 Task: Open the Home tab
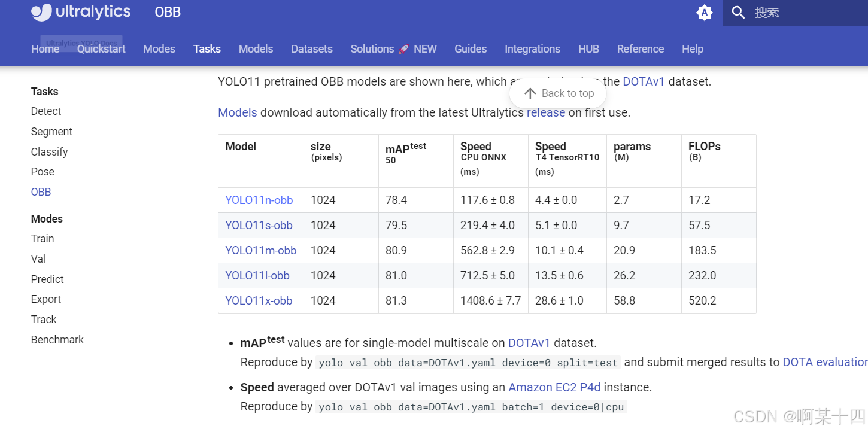point(45,49)
